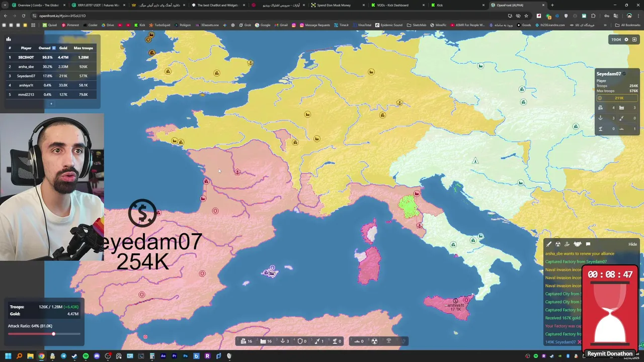Open Photoshop from the taskbar
The width and height of the screenshot is (644, 362).
[185, 356]
